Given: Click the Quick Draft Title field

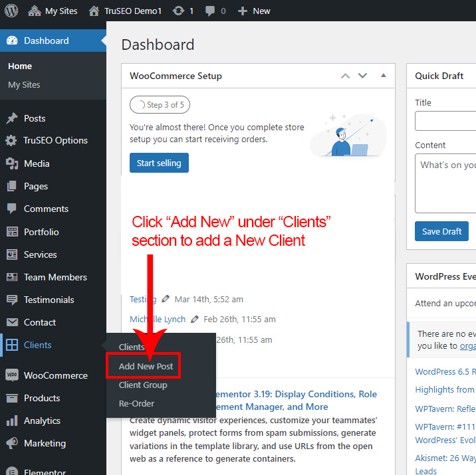Looking at the screenshot, I should click(445, 121).
